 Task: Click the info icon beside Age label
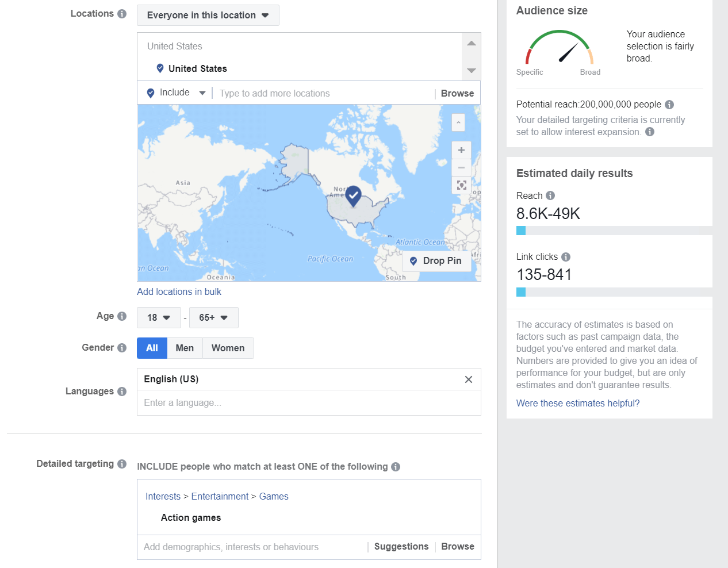(122, 316)
